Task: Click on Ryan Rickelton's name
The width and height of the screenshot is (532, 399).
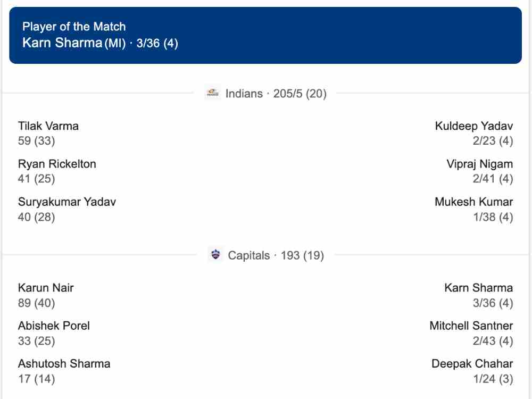Action: 57,164
